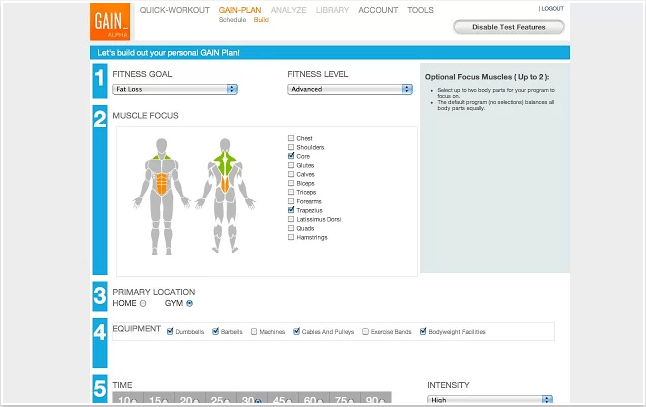
Task: Open the Account menu
Action: 378,10
